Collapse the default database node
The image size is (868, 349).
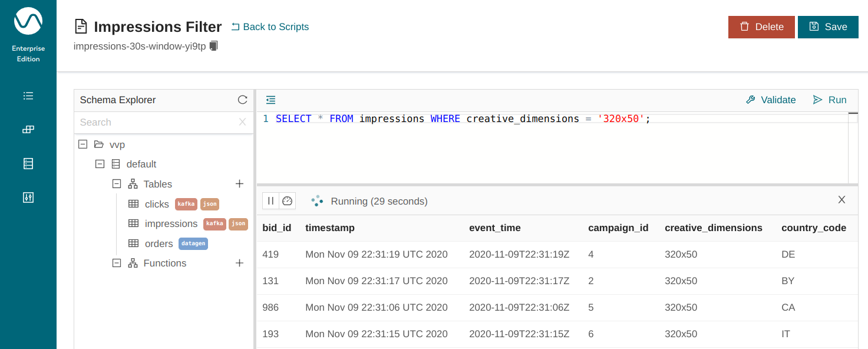pos(100,164)
